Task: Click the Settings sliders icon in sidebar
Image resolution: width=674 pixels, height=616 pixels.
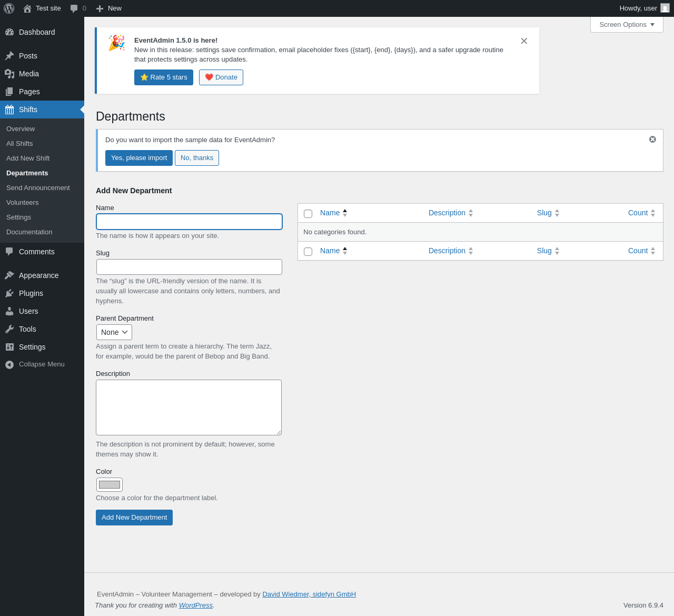Action: pyautogui.click(x=9, y=347)
